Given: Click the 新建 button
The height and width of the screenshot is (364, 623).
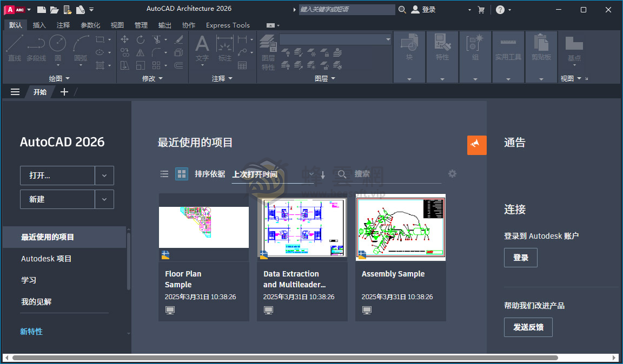Looking at the screenshot, I should (58, 199).
